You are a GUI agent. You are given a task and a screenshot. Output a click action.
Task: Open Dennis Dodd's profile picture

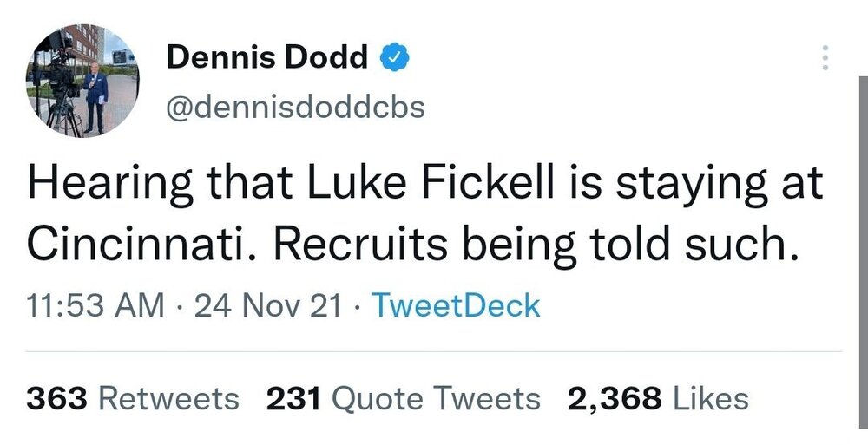(x=82, y=81)
